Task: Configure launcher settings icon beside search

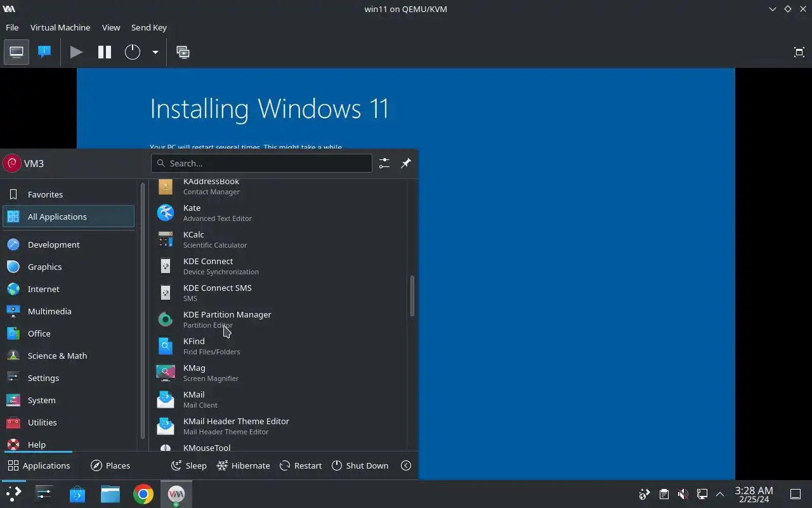Action: click(x=384, y=163)
